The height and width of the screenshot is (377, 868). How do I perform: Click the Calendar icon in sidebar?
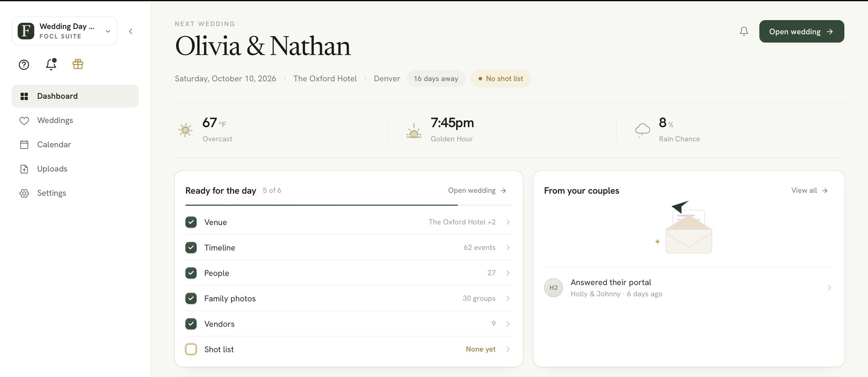[x=25, y=145]
